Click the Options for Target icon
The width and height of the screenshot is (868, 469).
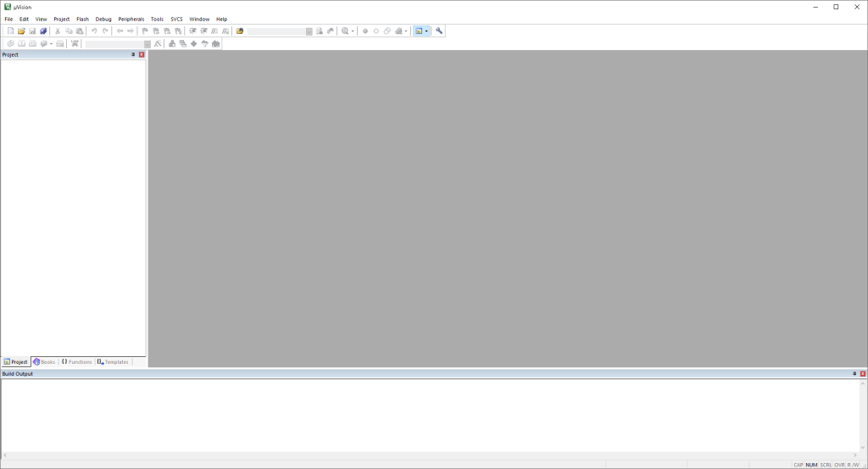pos(158,43)
